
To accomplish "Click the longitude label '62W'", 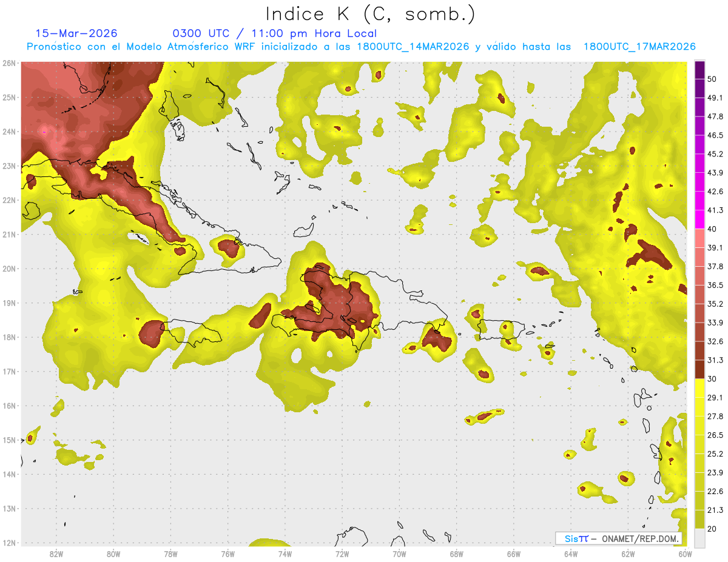I will [628, 554].
